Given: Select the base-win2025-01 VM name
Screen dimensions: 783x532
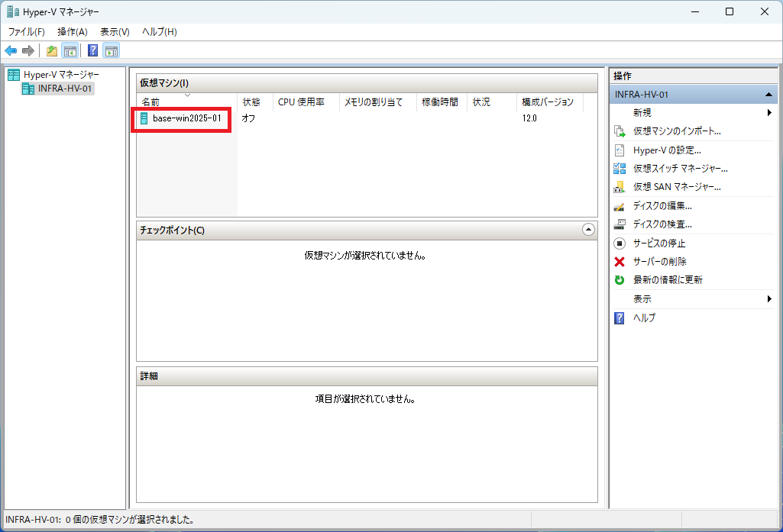Looking at the screenshot, I should click(x=186, y=118).
